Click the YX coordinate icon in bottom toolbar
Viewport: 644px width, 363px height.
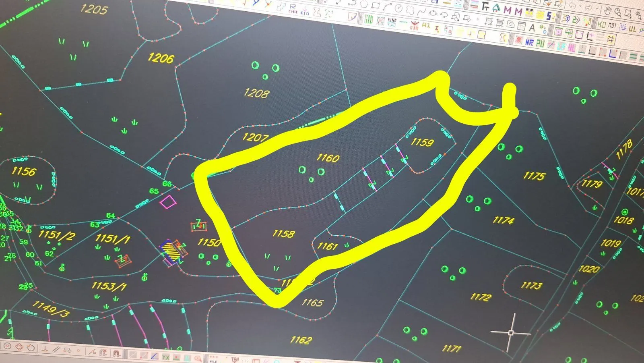(165, 357)
